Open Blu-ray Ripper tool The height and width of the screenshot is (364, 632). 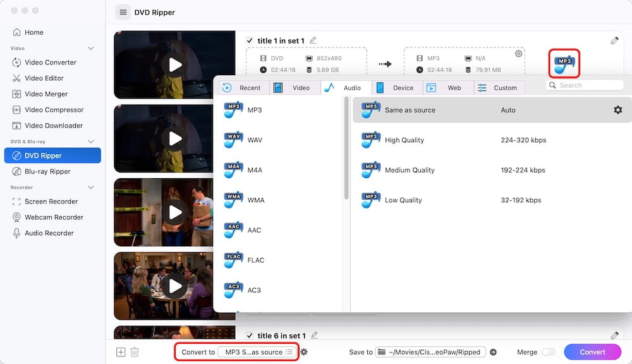tap(42, 171)
